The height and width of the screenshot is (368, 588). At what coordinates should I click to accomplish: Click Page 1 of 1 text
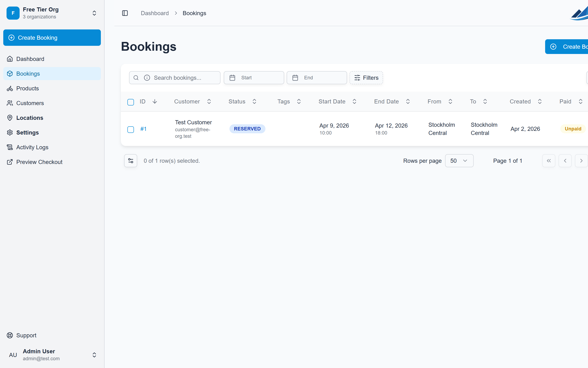(x=508, y=161)
